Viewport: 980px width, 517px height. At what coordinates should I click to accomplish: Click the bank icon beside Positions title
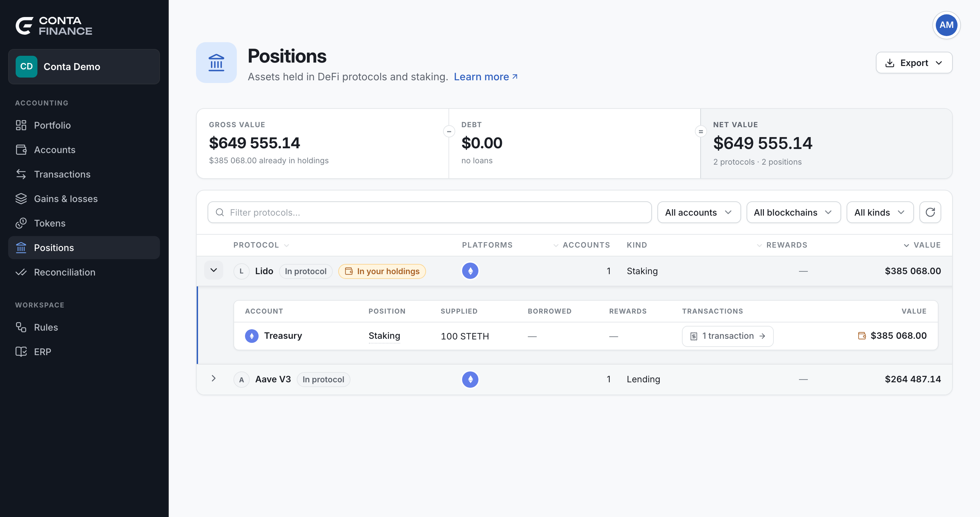[216, 63]
